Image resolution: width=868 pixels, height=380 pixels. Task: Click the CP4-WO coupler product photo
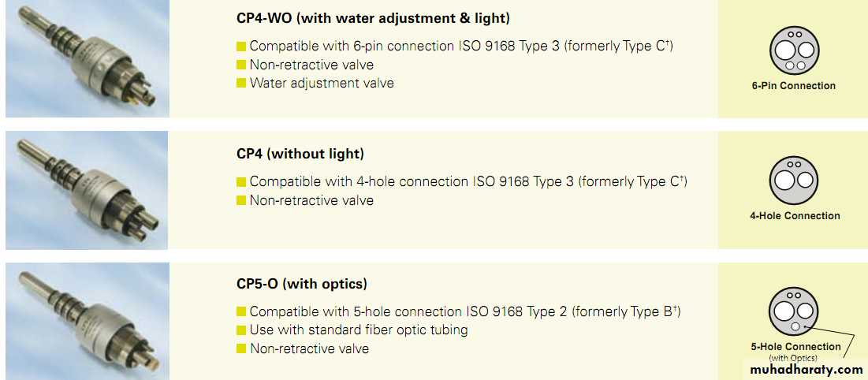tap(87, 59)
